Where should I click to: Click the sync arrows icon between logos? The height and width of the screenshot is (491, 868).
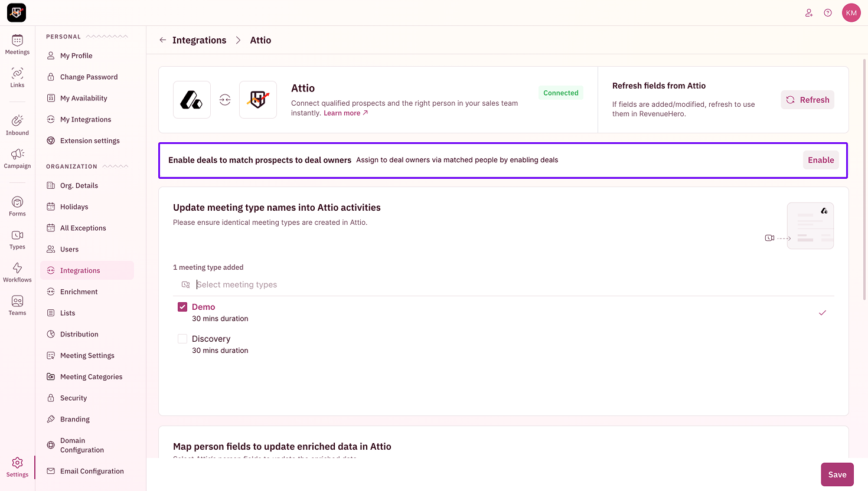tap(225, 100)
